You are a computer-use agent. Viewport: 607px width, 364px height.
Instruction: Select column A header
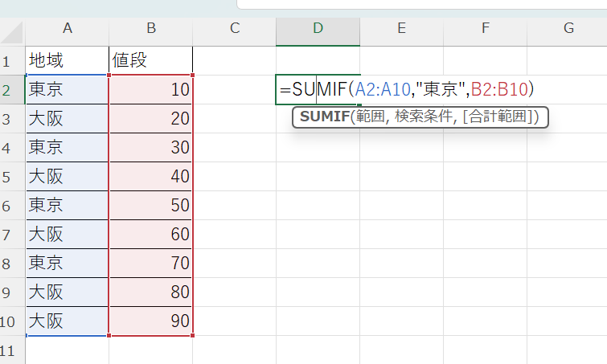click(x=67, y=29)
